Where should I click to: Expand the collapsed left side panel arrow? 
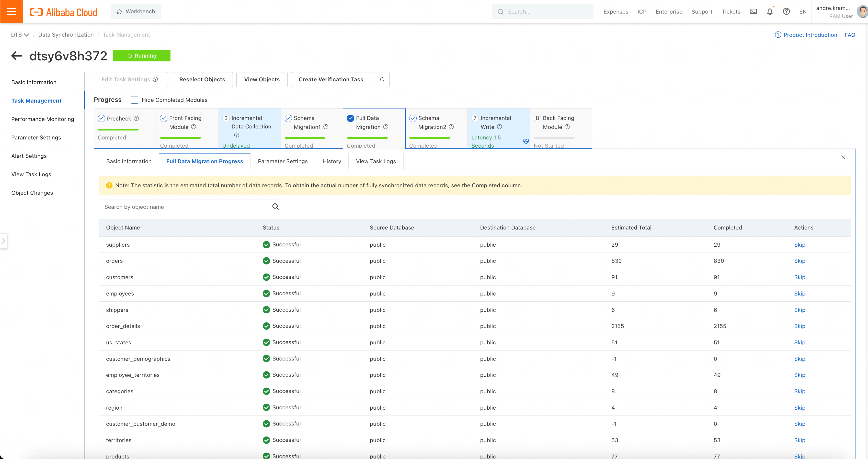[x=3, y=241]
